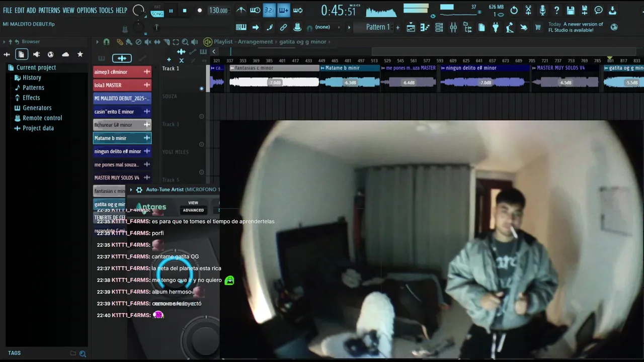Open the shopping cart content library
The width and height of the screenshot is (644, 362).
coord(538,28)
